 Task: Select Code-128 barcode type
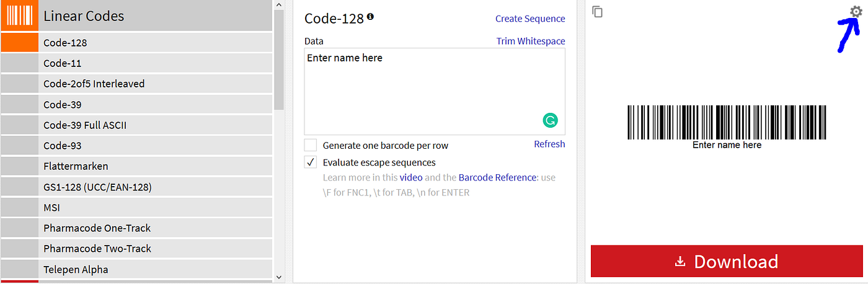coord(136,43)
